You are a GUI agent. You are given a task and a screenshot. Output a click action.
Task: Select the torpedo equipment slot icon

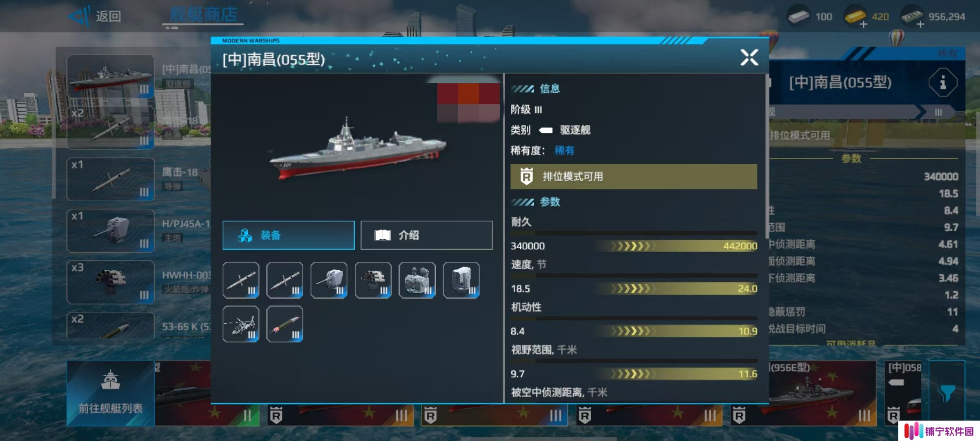(285, 324)
